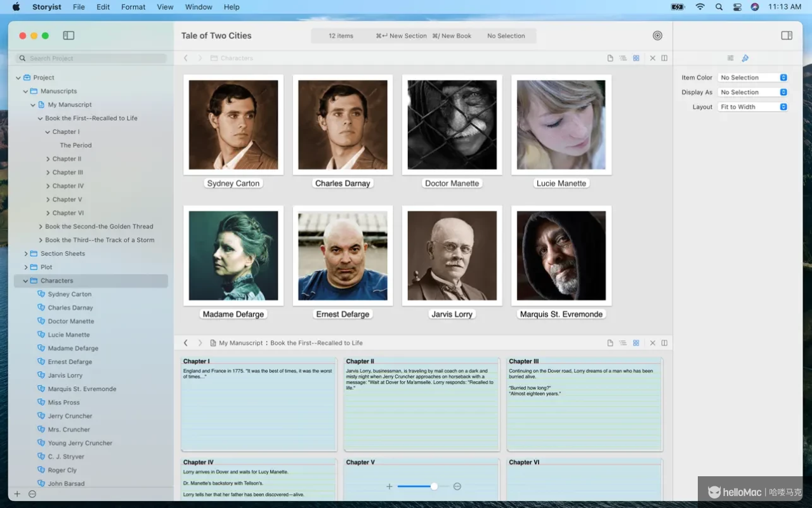Open the Window menu

click(x=199, y=7)
